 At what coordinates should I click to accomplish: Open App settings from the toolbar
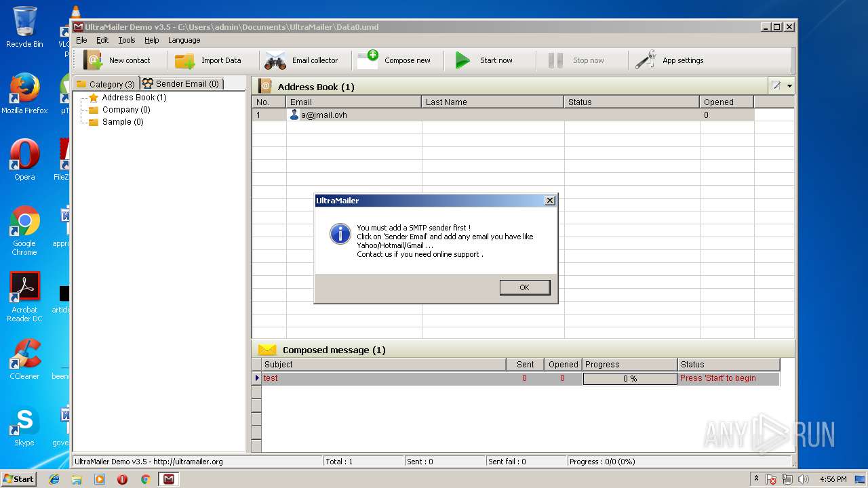(x=669, y=60)
